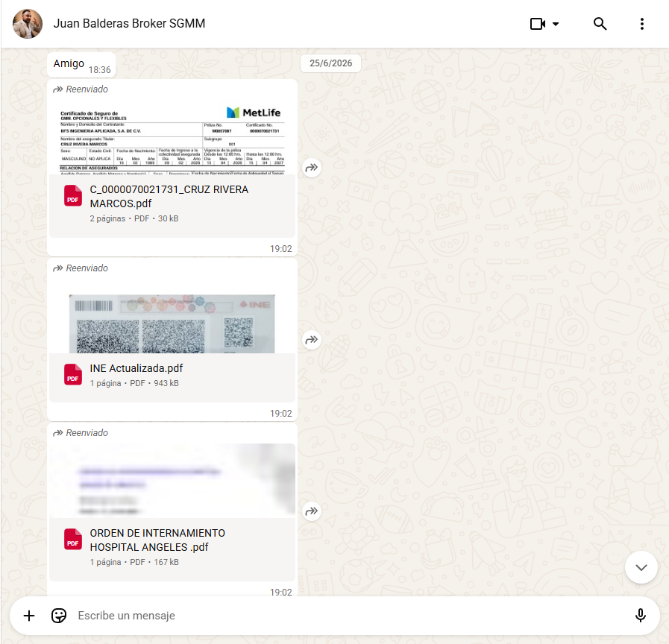Click Reenviado label above INE document
The image size is (669, 644).
[x=81, y=268]
